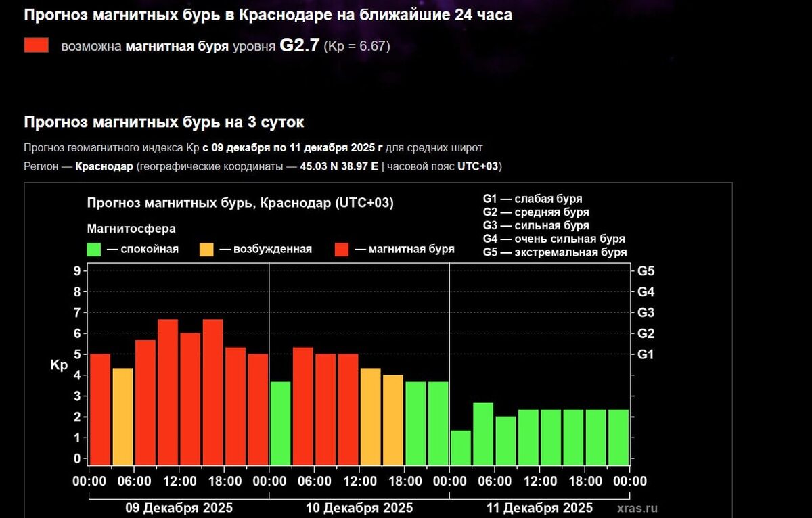Click the bold 'Краснодар' region name
812x518 pixels.
104,166
